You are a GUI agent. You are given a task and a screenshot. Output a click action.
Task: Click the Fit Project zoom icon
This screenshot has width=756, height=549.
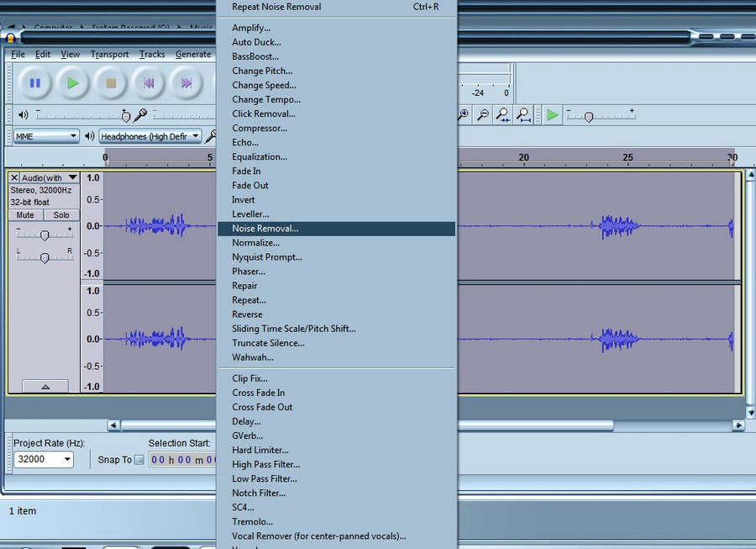pos(523,115)
